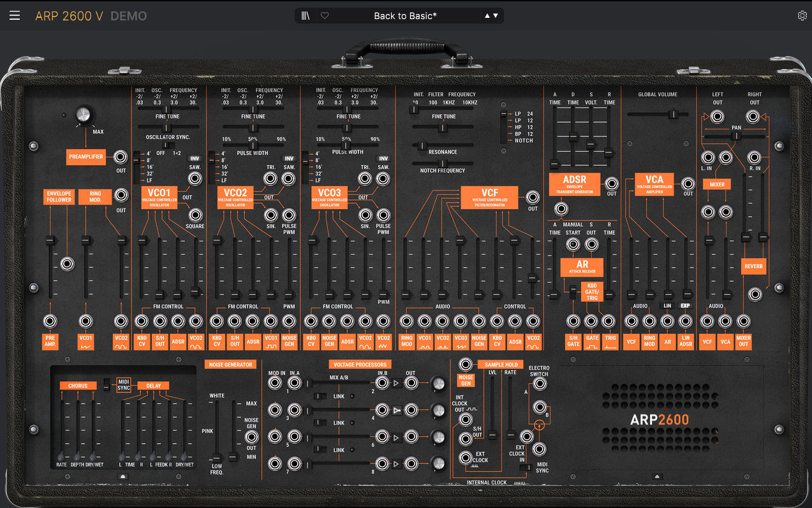The height and width of the screenshot is (508, 812).
Task: Toggle the INV switch on VCO2
Action: pyautogui.click(x=288, y=157)
